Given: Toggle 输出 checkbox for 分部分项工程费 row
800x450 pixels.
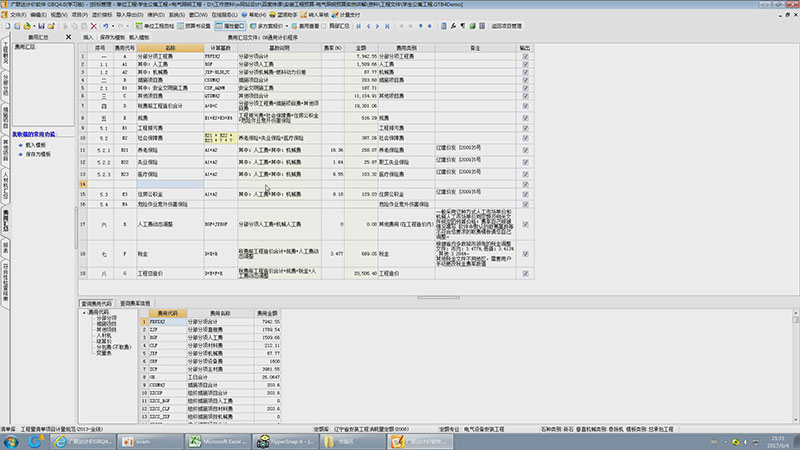Looking at the screenshot, I should point(525,57).
